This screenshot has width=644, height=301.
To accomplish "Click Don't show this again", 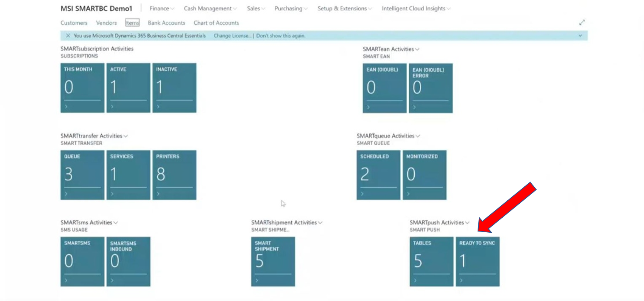I will (281, 36).
